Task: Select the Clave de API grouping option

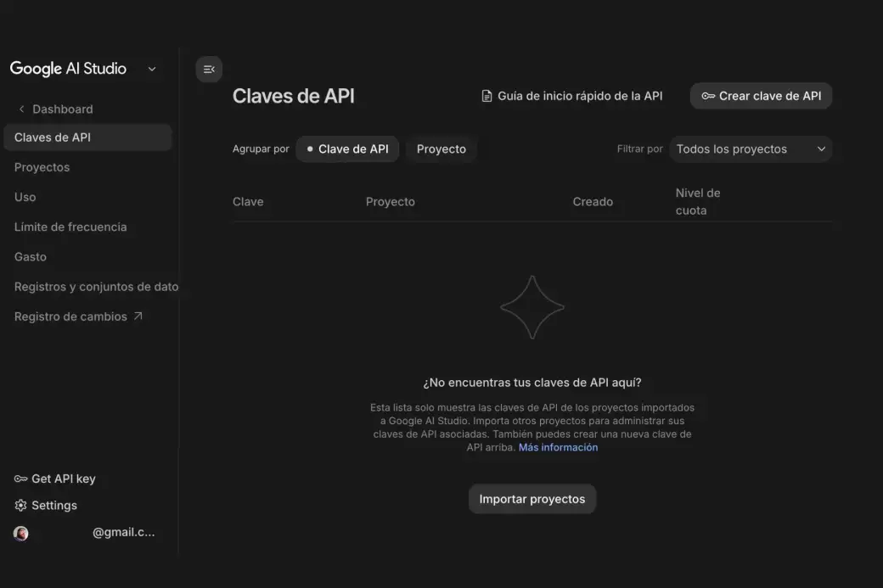Action: tap(346, 148)
